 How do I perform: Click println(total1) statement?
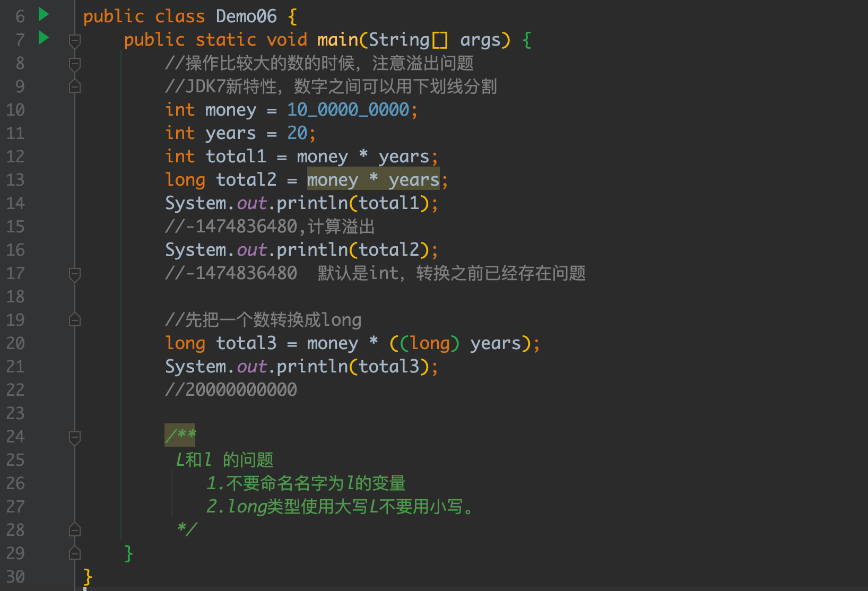302,203
